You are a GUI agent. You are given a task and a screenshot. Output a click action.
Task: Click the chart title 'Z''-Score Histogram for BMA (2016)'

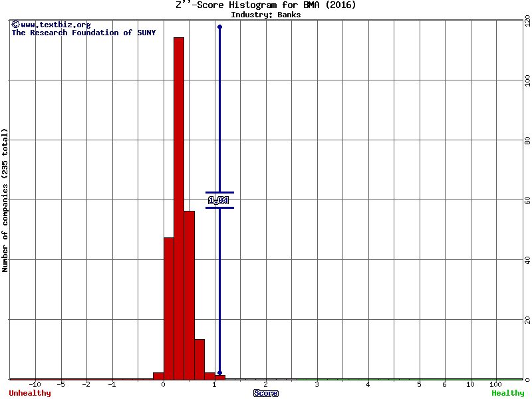265,5
